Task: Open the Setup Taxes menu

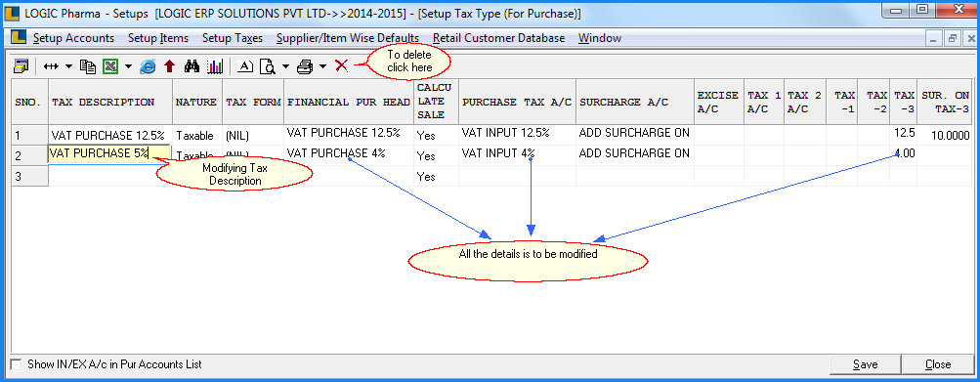Action: (x=233, y=38)
